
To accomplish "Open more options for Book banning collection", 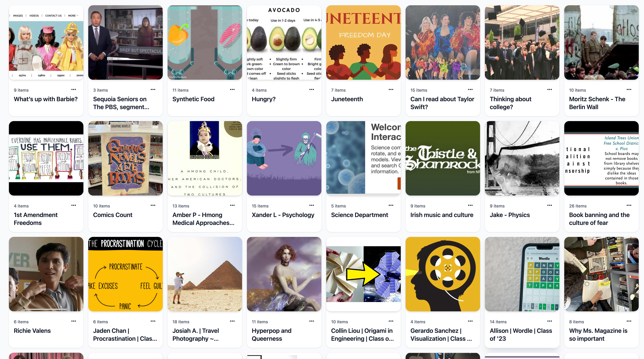I will pos(629,205).
